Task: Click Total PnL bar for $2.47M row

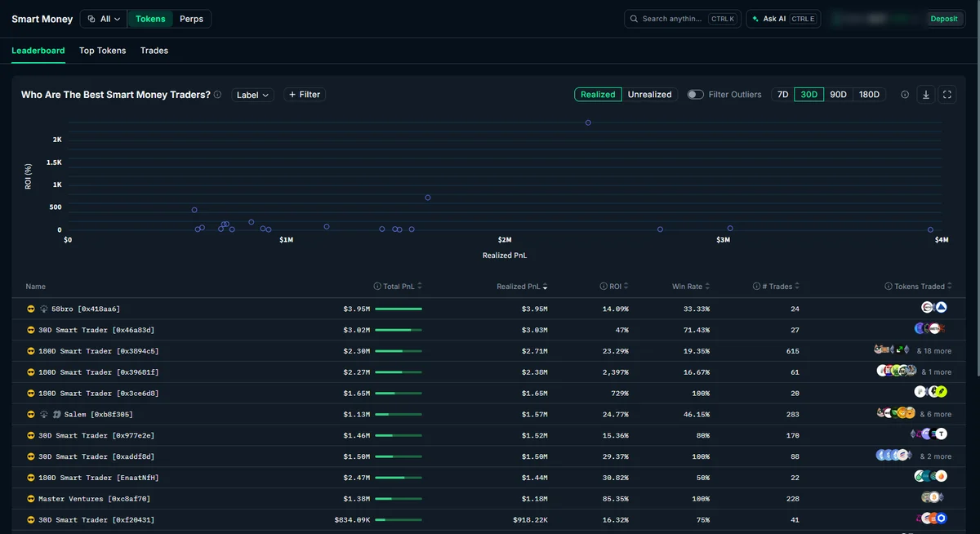Action: 399,478
